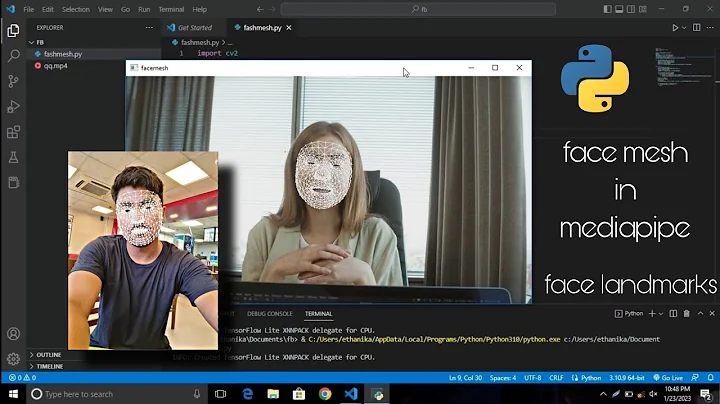Open the Edit menu
Viewport: 720px width, 404px height.
48,9
